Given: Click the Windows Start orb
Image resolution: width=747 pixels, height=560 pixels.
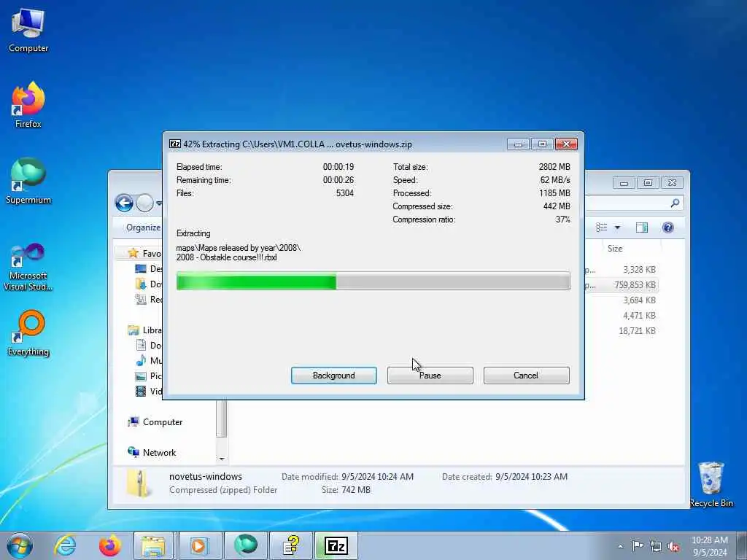Looking at the screenshot, I should coord(20,545).
